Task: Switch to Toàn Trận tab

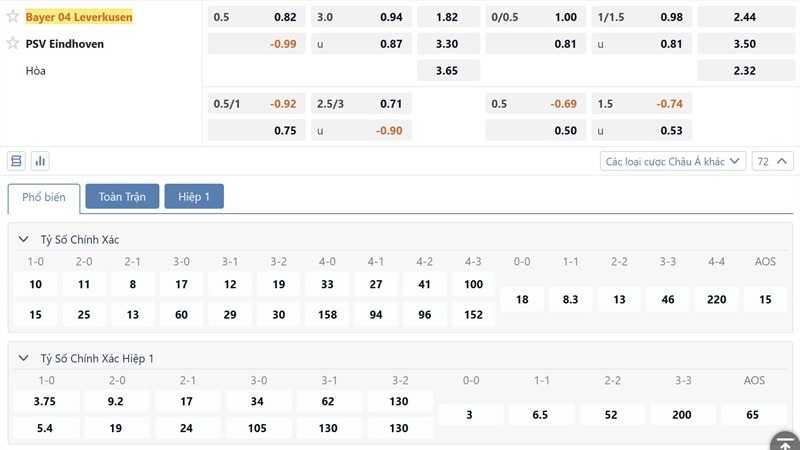Action: click(x=122, y=196)
